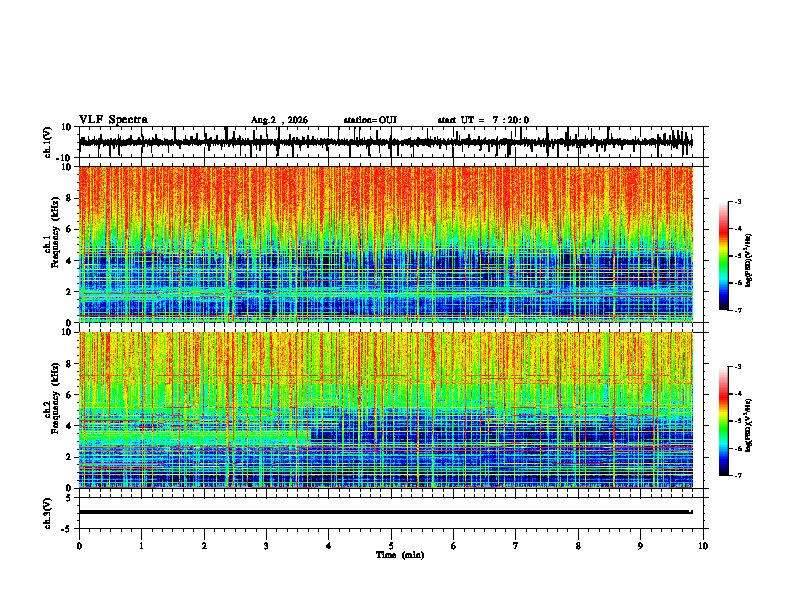Click the "4" kHz tick of ch.2 spectrogram
Image resolution: width=792 pixels, height=612 pixels.
click(69, 426)
